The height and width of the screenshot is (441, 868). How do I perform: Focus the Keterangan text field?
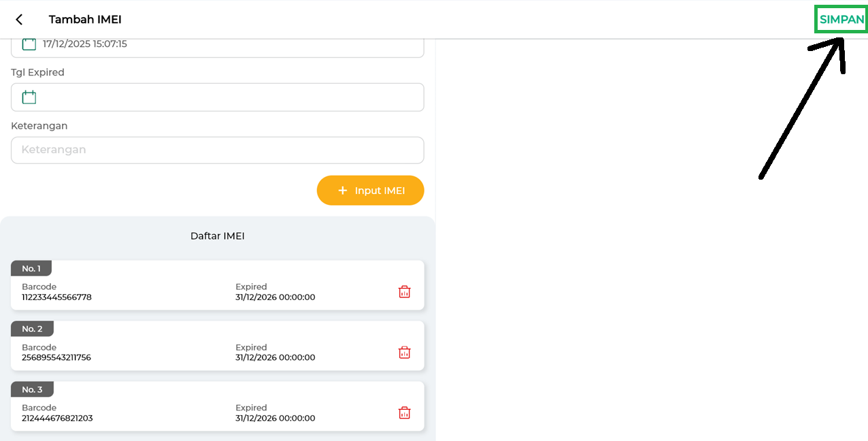(218, 150)
